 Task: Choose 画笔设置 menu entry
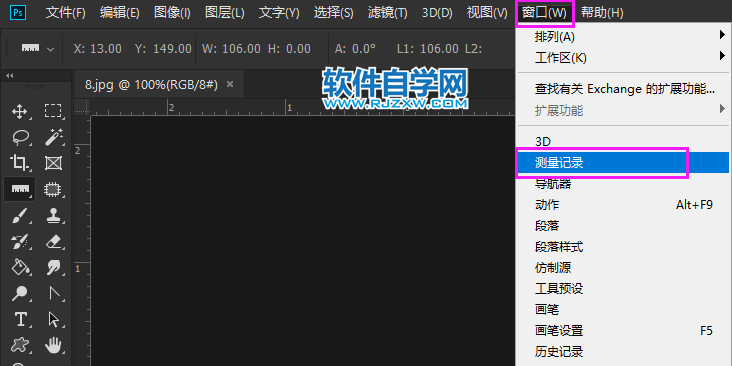[624, 331]
